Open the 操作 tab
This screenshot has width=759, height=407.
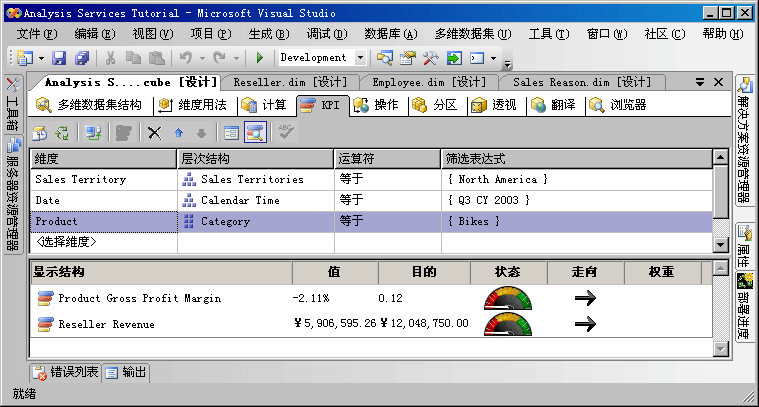coord(376,105)
